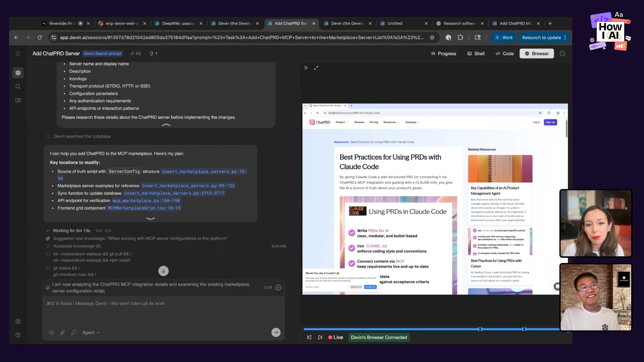Image resolution: width=644 pixels, height=362 pixels.
Task: Open Chrome extensions puzzle icon
Action: click(460, 38)
